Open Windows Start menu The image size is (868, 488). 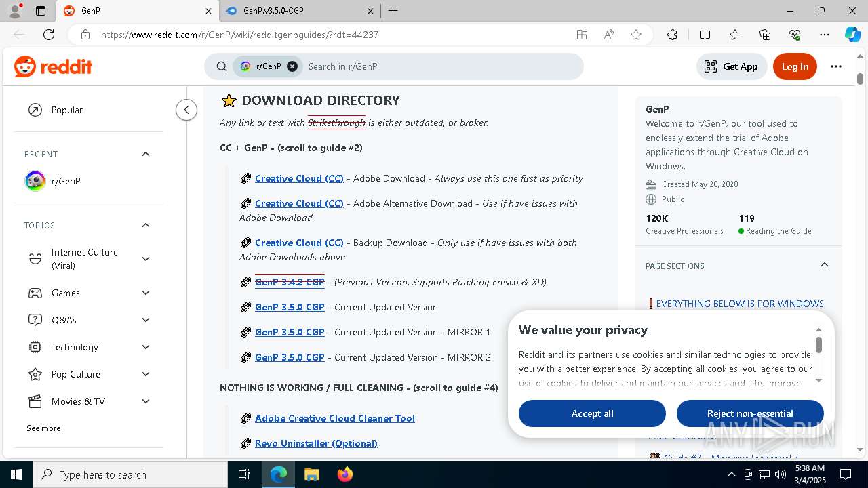(x=16, y=474)
